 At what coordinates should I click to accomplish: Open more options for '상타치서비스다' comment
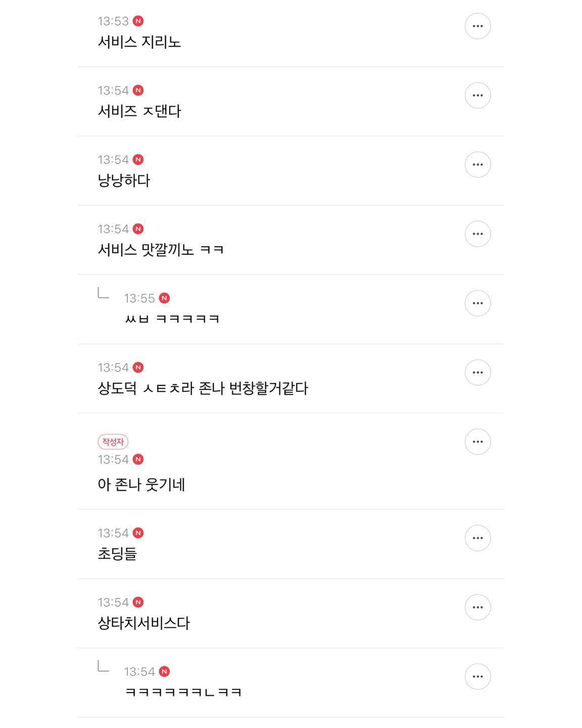(x=477, y=607)
